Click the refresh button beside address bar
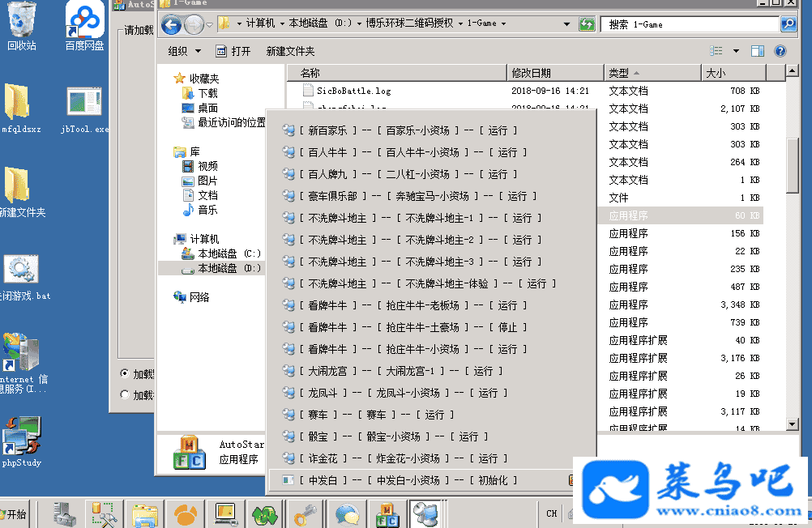This screenshot has width=812, height=528. pos(587,24)
